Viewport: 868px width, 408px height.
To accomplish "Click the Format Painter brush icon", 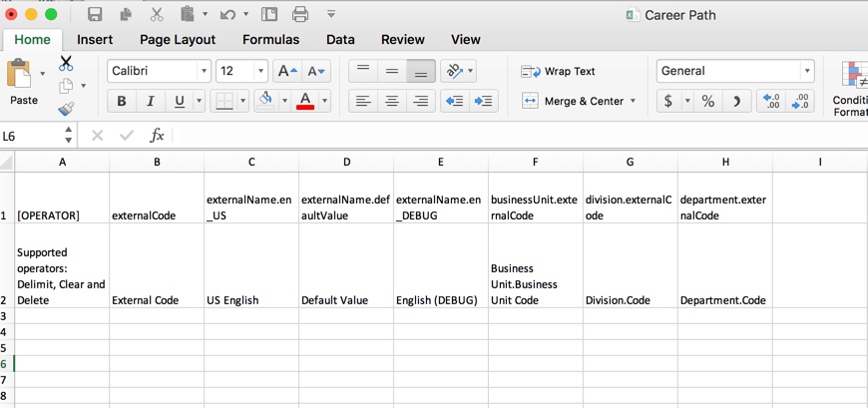I will coord(66,109).
